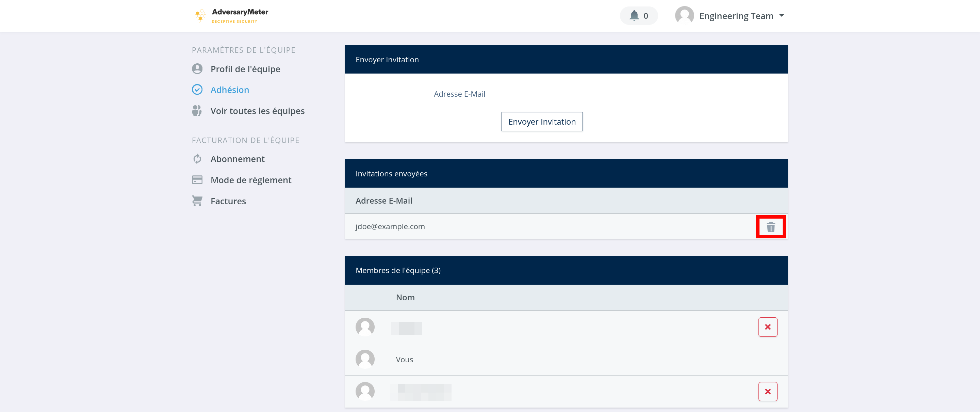Click the Mode de règlement card icon
The height and width of the screenshot is (412, 980).
click(x=197, y=180)
